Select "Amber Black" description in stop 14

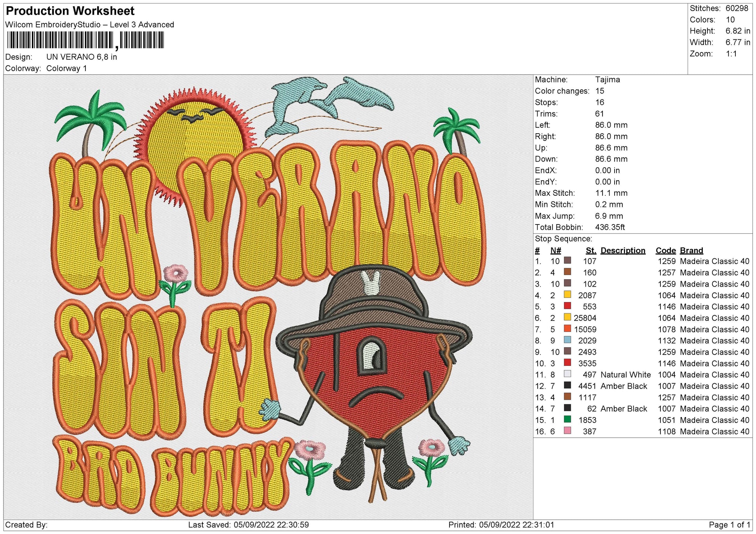click(624, 409)
